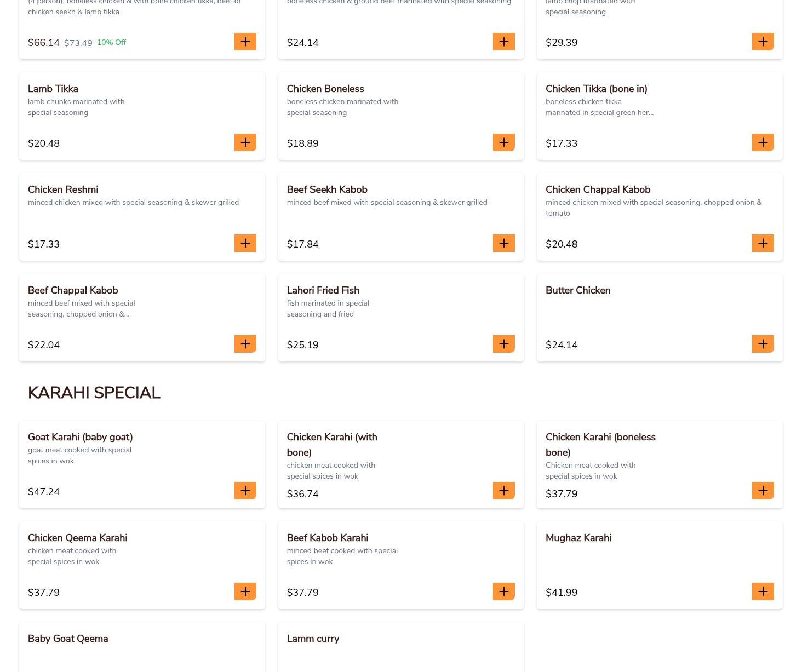Select the $36.74 Chicken Karahi price

[x=303, y=494]
